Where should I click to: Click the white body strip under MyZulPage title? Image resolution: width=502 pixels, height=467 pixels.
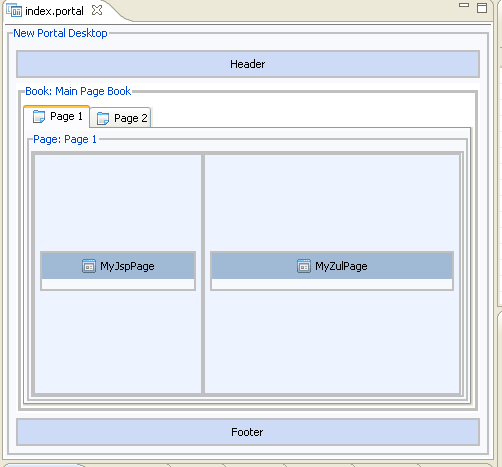coord(332,284)
